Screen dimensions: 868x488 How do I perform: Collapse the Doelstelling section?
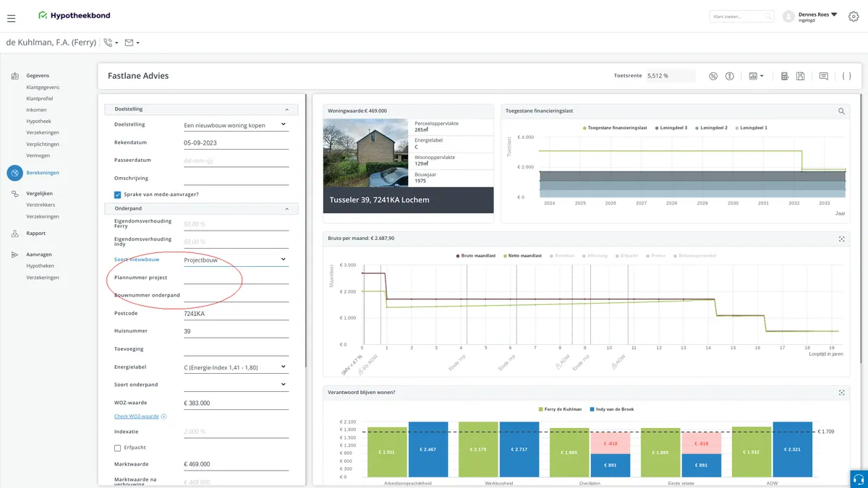(x=286, y=110)
